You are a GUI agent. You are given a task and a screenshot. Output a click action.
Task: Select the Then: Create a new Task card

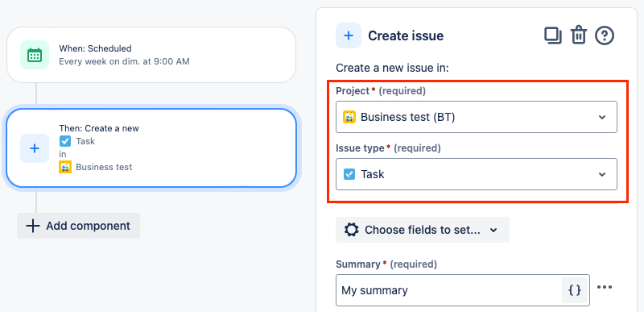coord(151,148)
